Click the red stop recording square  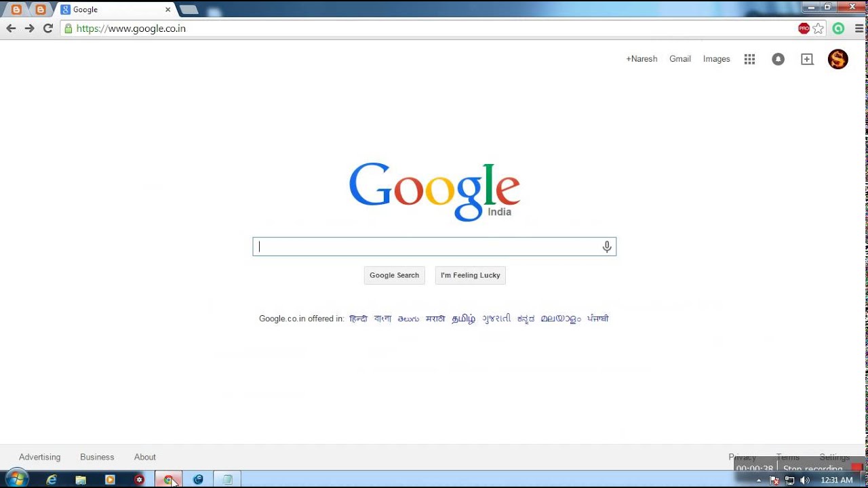click(856, 468)
